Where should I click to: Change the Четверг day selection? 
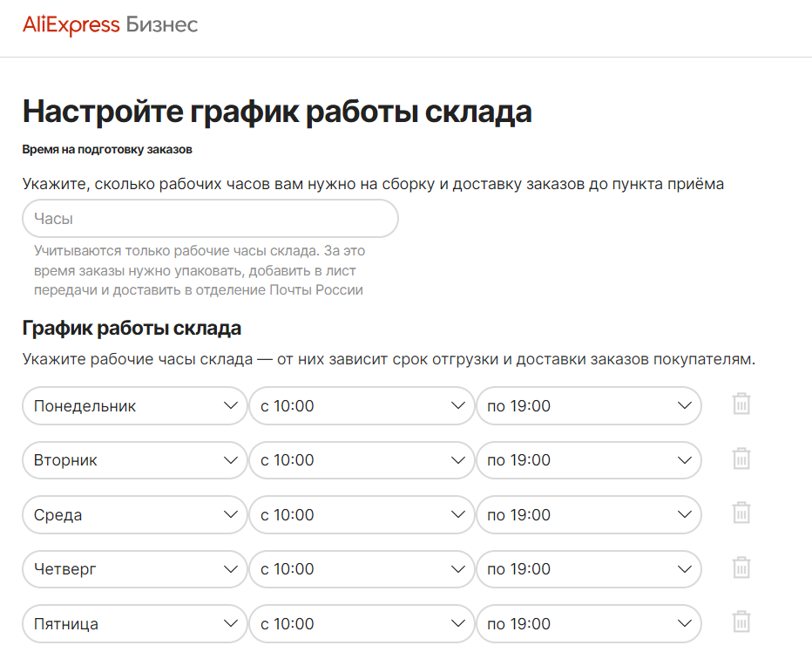click(x=135, y=569)
